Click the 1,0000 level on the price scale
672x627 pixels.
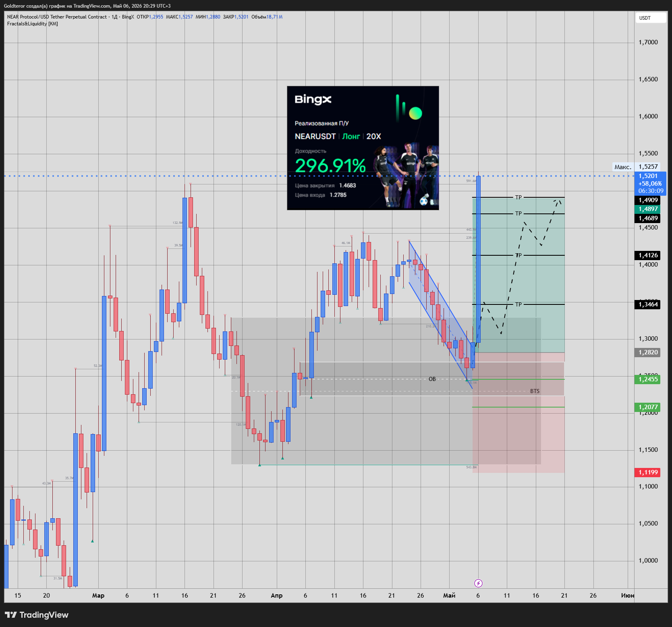pos(648,561)
